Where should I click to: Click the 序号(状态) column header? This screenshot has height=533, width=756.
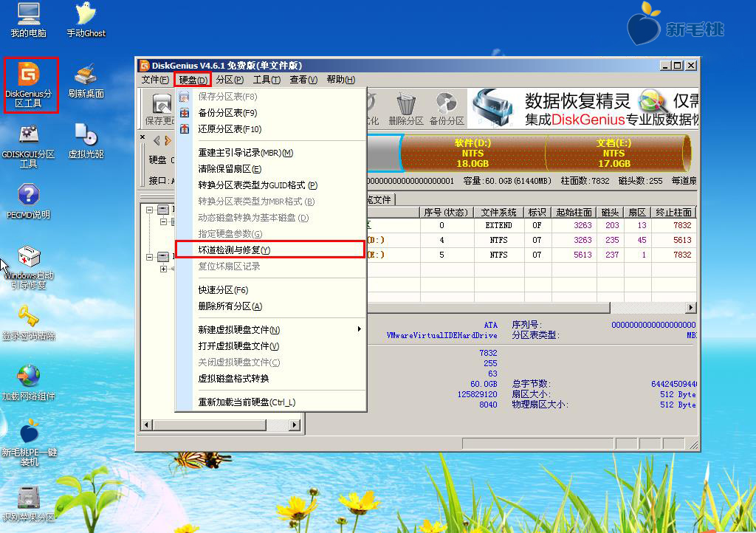(x=447, y=212)
